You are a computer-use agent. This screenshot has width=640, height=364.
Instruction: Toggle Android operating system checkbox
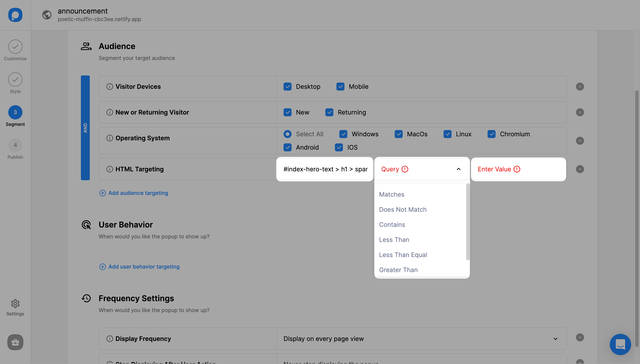[x=288, y=147]
